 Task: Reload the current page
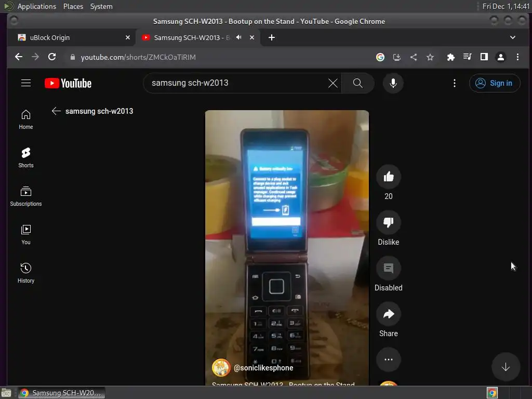tap(52, 57)
